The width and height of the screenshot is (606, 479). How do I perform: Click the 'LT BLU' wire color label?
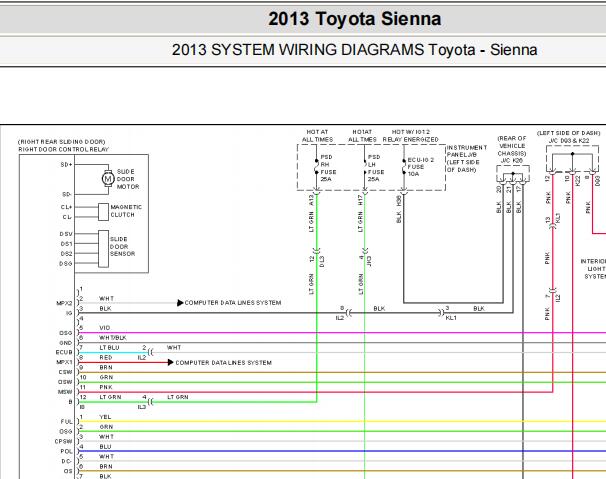coord(109,348)
